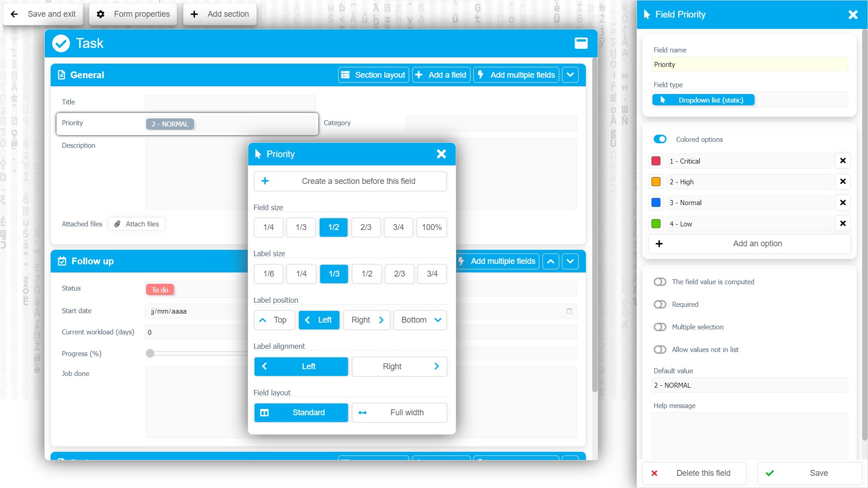
Task: Select the Standard field layout option
Action: click(301, 413)
